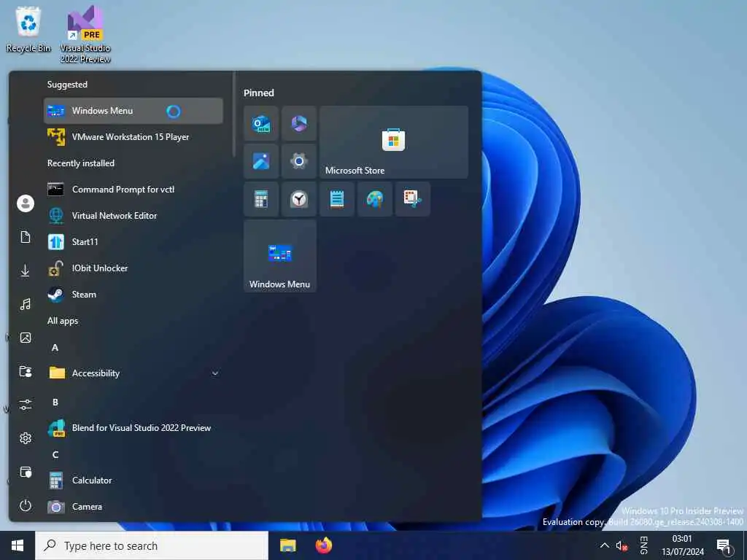The image size is (747, 560).
Task: Launch Steam from the app list
Action: coord(133,295)
